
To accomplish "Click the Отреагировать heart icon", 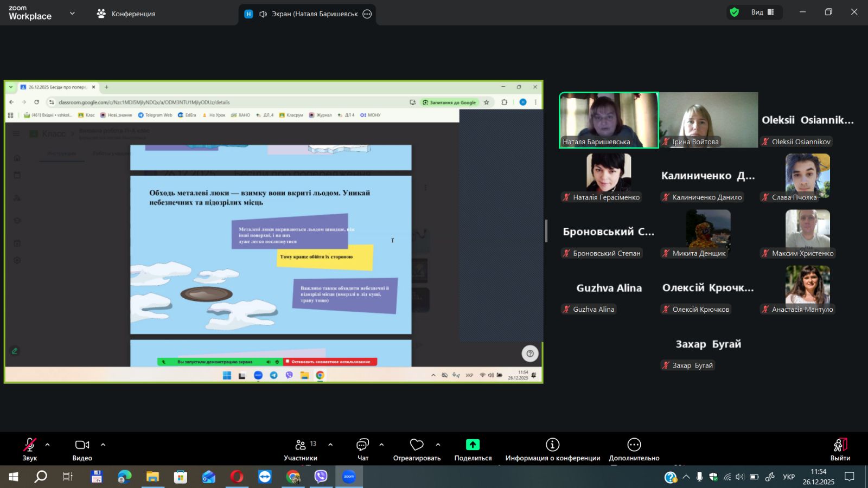I will pyautogui.click(x=417, y=445).
